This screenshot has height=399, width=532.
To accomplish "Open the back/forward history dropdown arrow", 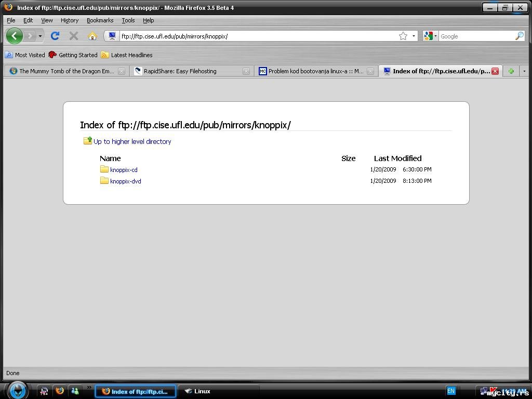I will tap(40, 36).
